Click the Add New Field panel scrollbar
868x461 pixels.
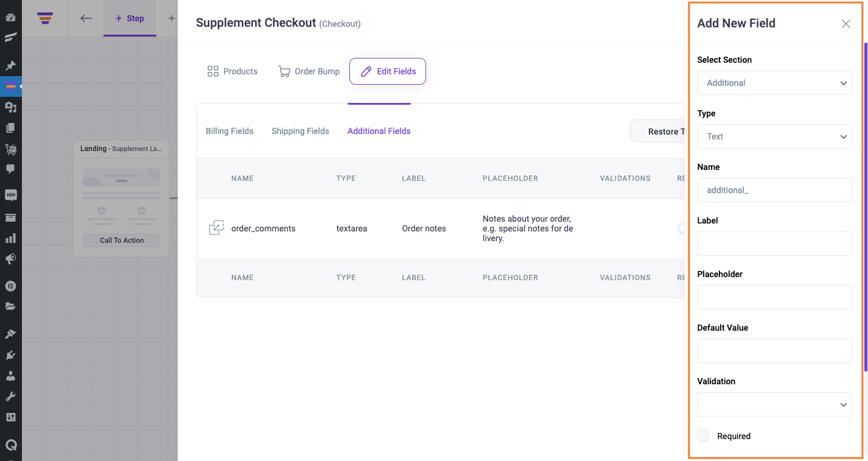tap(866, 207)
